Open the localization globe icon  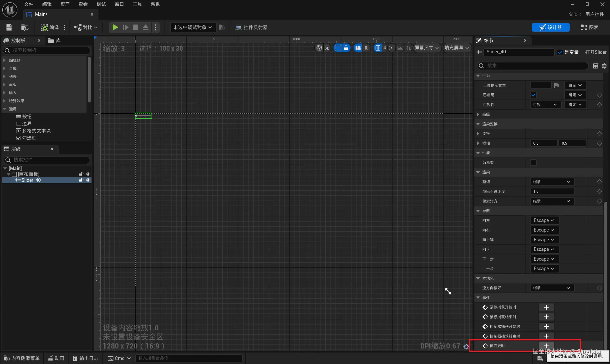319,48
